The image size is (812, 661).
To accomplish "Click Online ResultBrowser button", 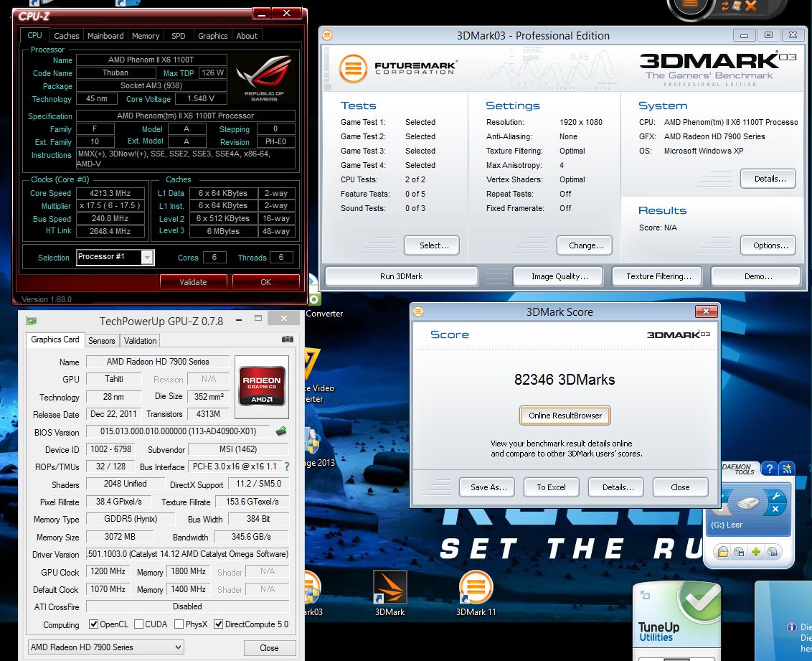I will [x=565, y=416].
